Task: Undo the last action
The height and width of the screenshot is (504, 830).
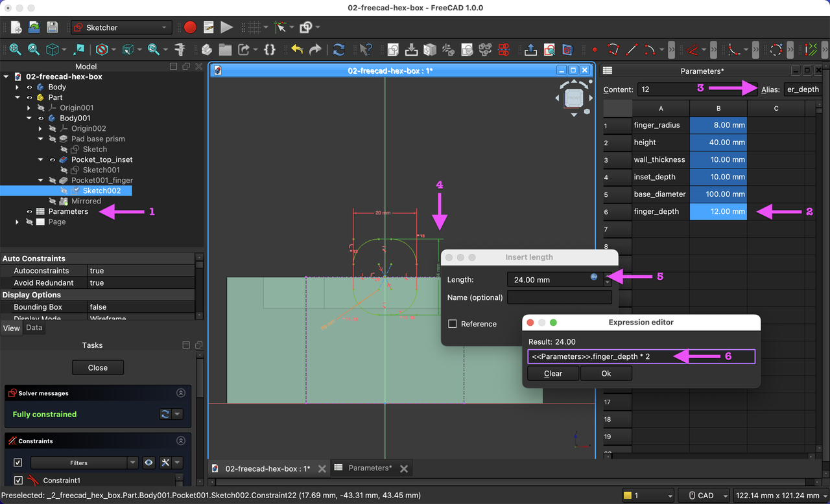Action: tap(297, 49)
